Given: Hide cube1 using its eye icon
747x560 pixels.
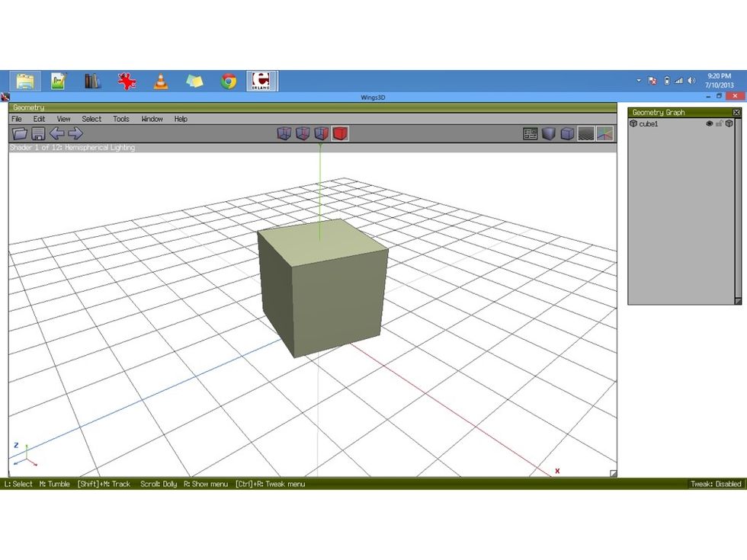Looking at the screenshot, I should [x=709, y=123].
